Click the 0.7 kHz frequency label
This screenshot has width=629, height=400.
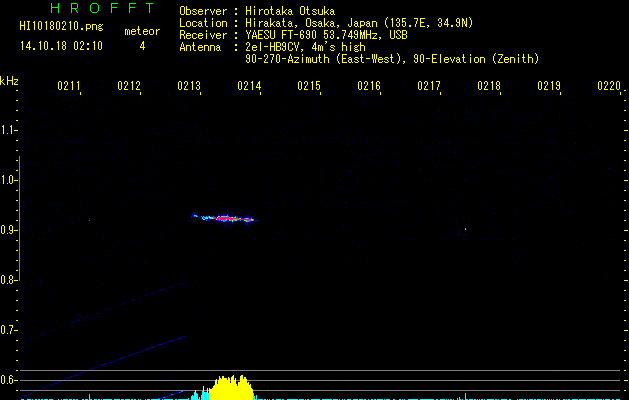8,330
